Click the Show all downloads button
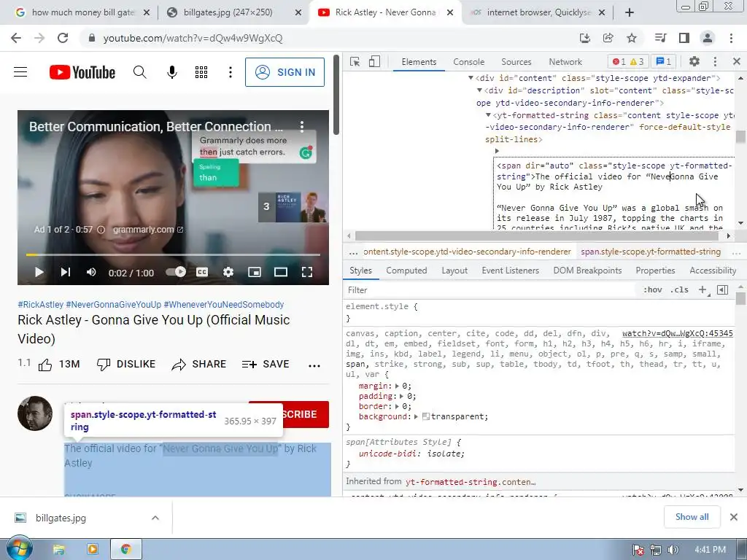Screen dimensions: 747x560 pos(692,517)
